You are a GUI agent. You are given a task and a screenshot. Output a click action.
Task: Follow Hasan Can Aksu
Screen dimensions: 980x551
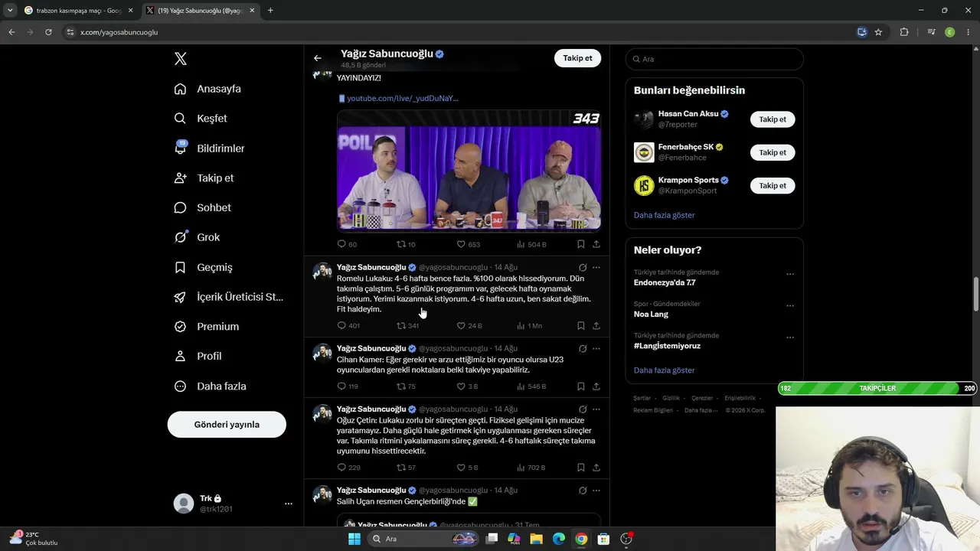tap(773, 119)
